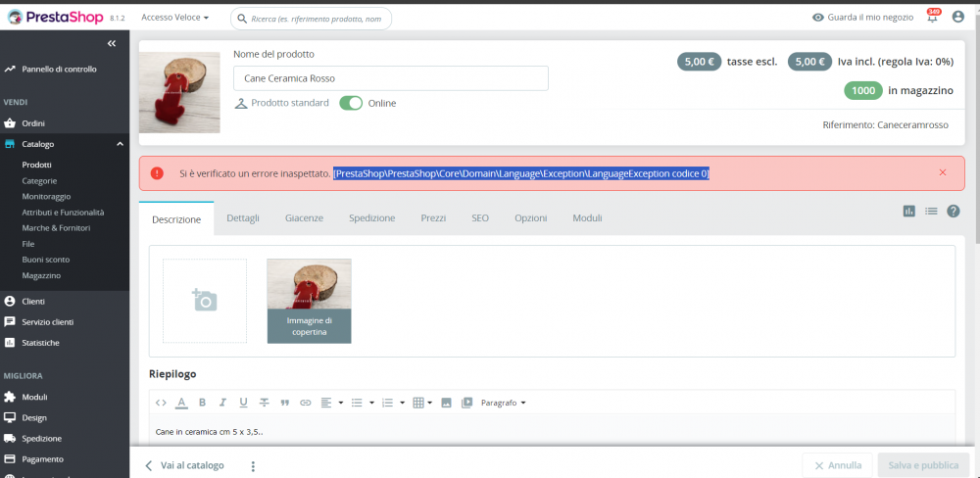This screenshot has height=478, width=980.
Task: Click the product name input field
Action: (x=391, y=78)
